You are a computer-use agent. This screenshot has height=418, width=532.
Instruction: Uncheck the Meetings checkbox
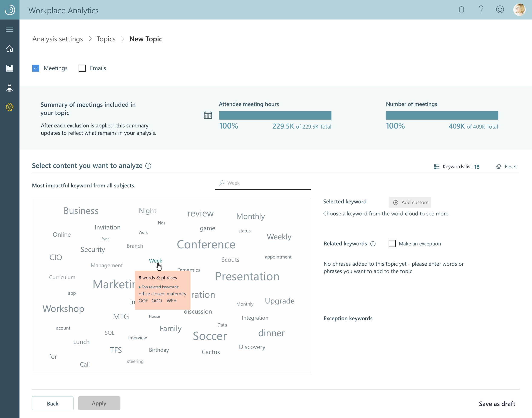click(x=36, y=68)
